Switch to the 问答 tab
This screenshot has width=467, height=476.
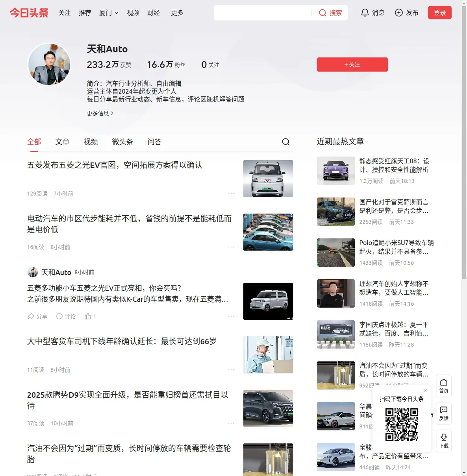[x=155, y=142]
